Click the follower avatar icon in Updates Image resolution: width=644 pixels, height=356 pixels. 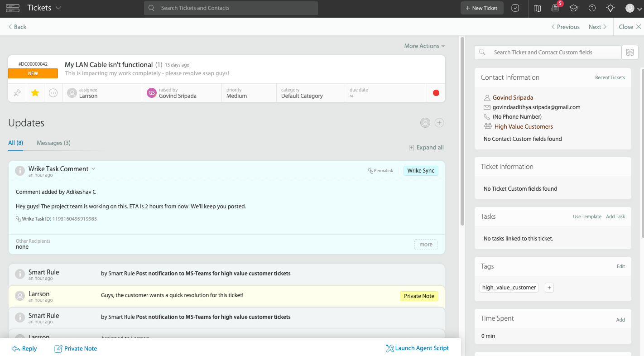click(x=425, y=123)
